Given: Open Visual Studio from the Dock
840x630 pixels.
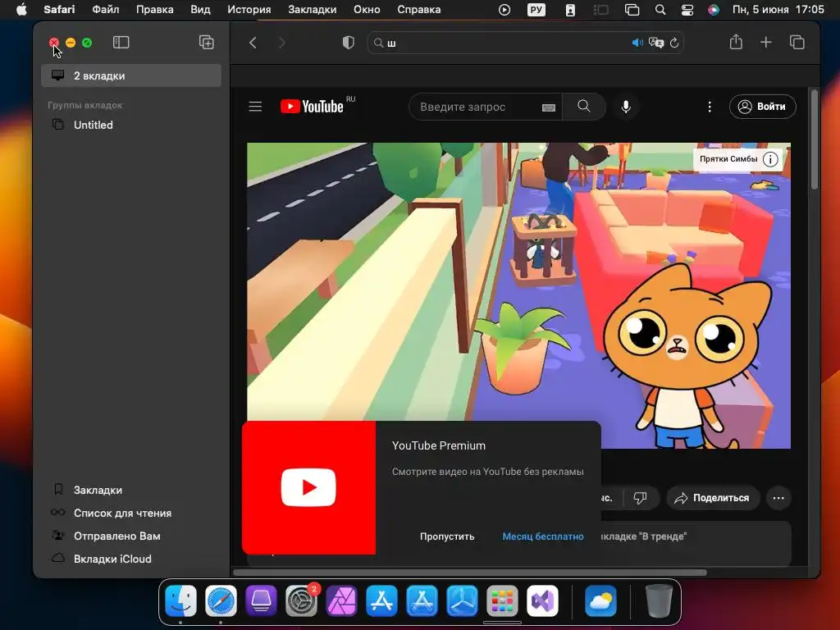Looking at the screenshot, I should tap(542, 600).
